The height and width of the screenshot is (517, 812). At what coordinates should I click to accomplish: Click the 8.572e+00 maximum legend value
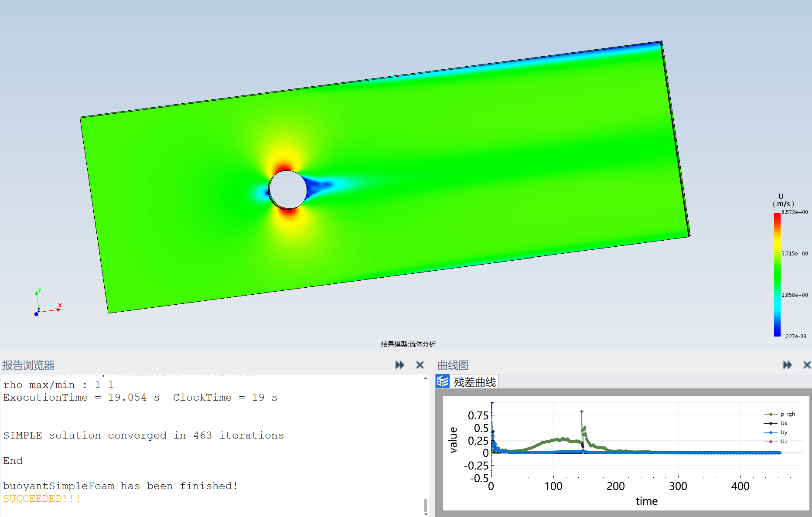(x=795, y=212)
